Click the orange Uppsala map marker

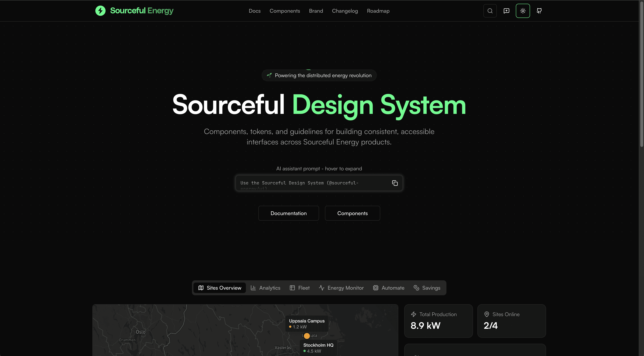pos(307,336)
